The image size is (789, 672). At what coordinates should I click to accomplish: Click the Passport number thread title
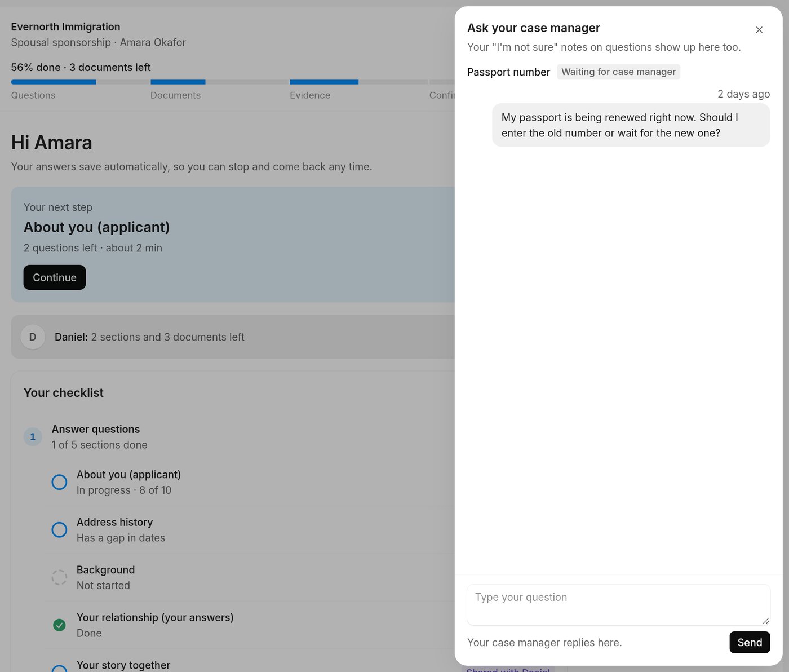[x=508, y=72]
